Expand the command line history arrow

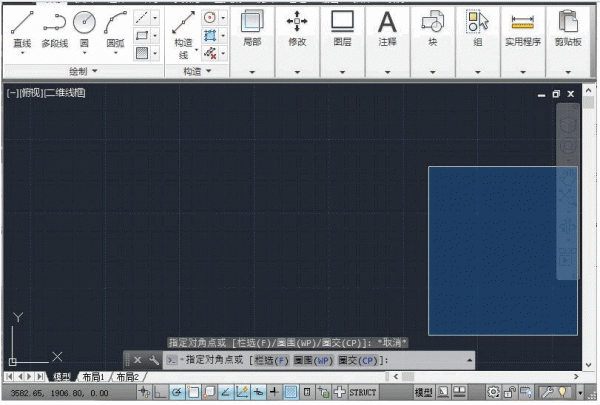coord(469,360)
